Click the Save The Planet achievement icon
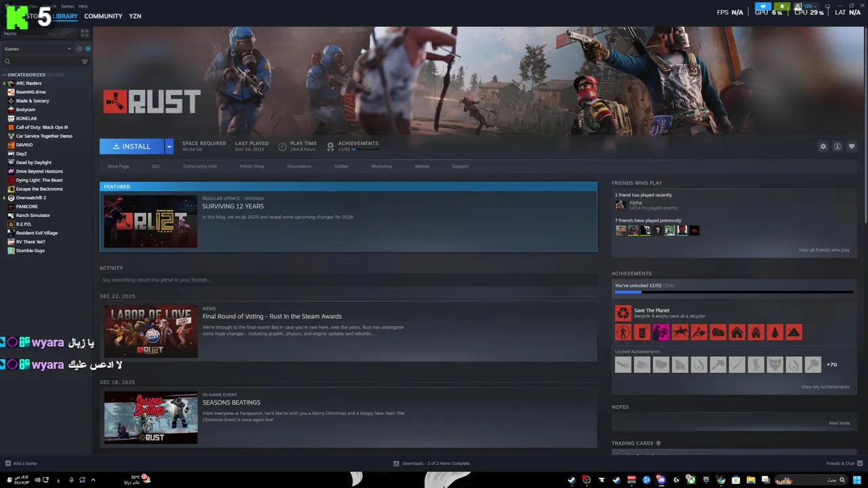 pos(623,313)
